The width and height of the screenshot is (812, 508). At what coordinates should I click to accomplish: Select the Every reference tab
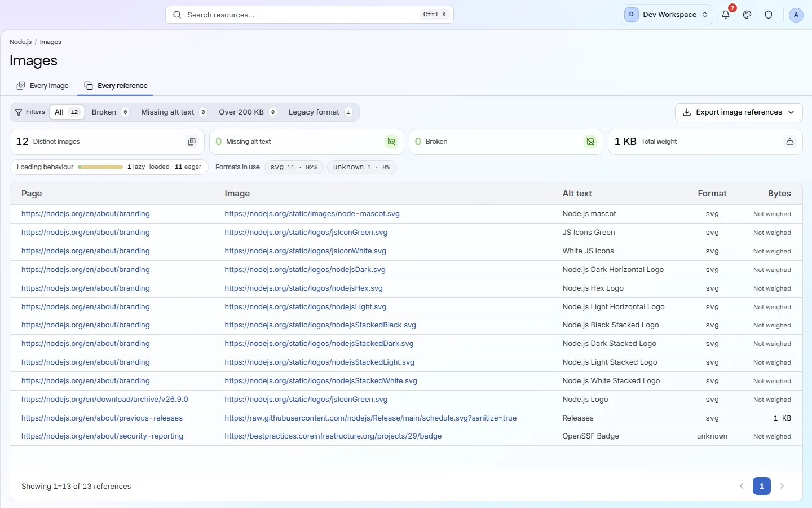[116, 86]
